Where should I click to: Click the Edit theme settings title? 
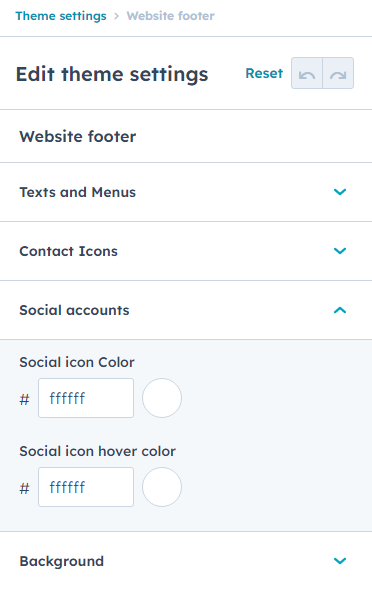point(112,74)
